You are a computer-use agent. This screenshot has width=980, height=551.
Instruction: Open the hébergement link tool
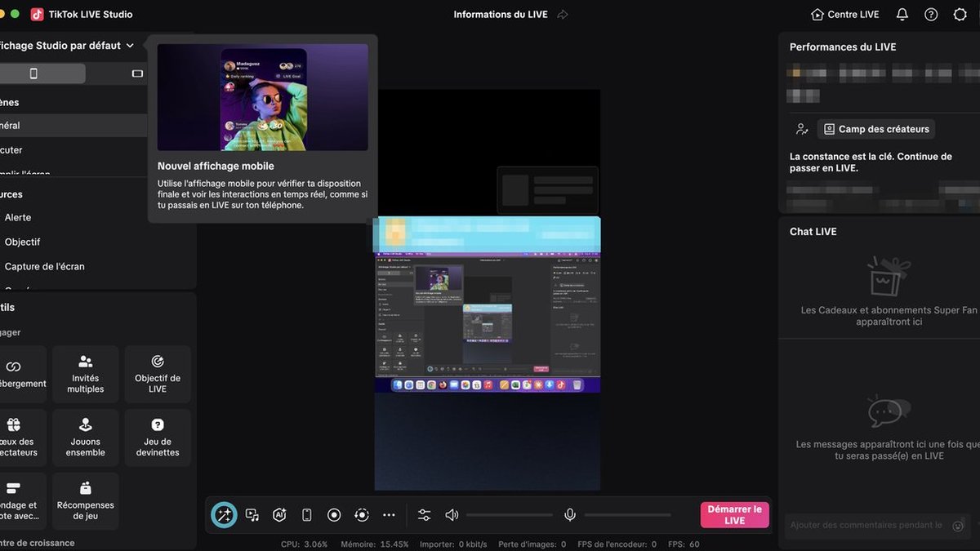click(22, 374)
